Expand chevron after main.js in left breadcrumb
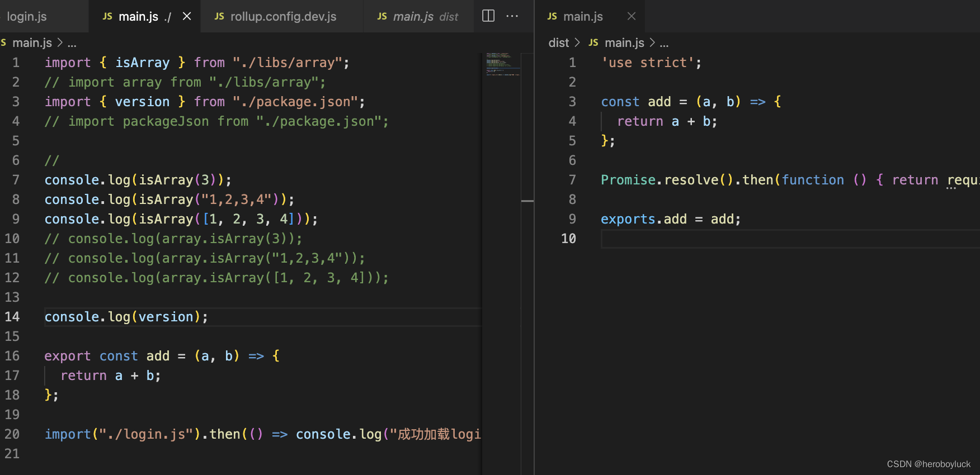 [x=60, y=42]
